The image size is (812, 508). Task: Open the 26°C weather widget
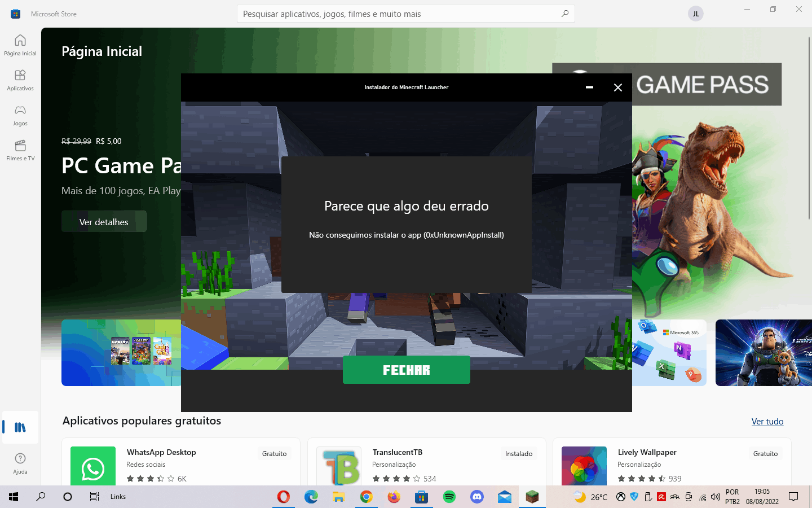point(590,497)
